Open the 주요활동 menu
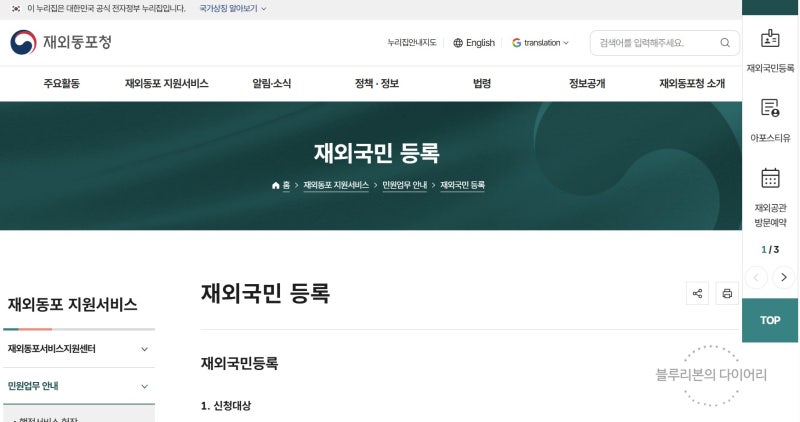The height and width of the screenshot is (422, 800). click(x=61, y=84)
